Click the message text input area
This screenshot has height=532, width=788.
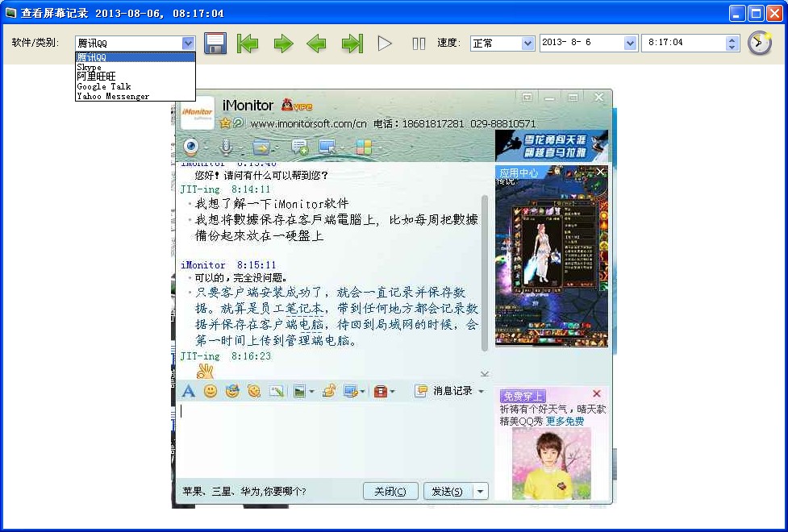[333, 440]
